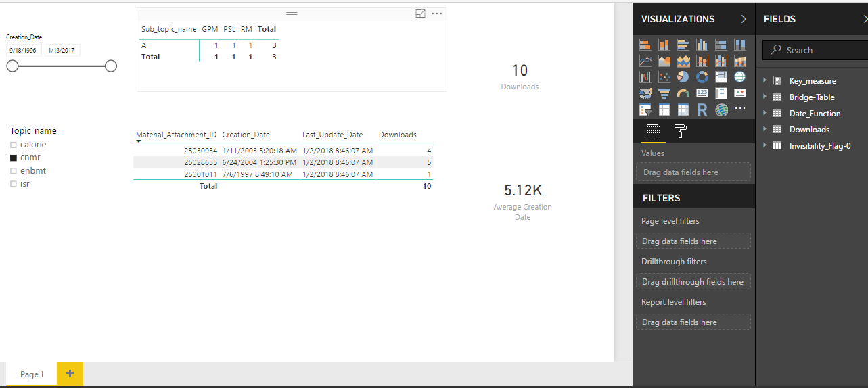Screen dimensions: 868x388
Task: Uncheck the cnmr topic checkbox
Action: [14, 157]
